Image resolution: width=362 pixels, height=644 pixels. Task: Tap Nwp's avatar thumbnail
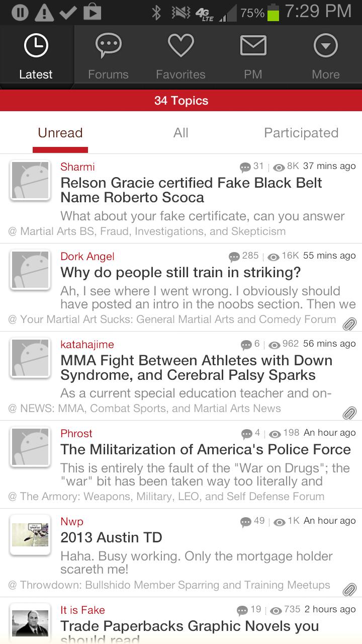point(30,534)
